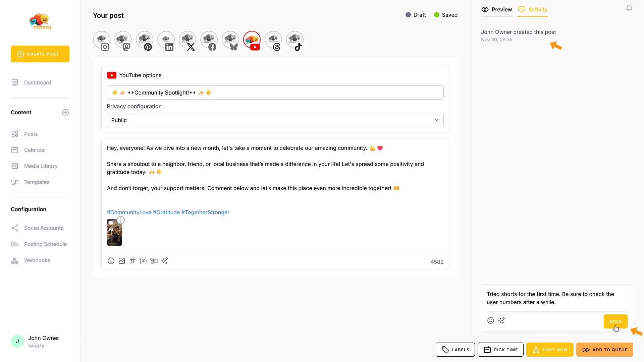The image size is (644, 362).
Task: Insert variable using the (x) icon
Action: [x=143, y=261]
